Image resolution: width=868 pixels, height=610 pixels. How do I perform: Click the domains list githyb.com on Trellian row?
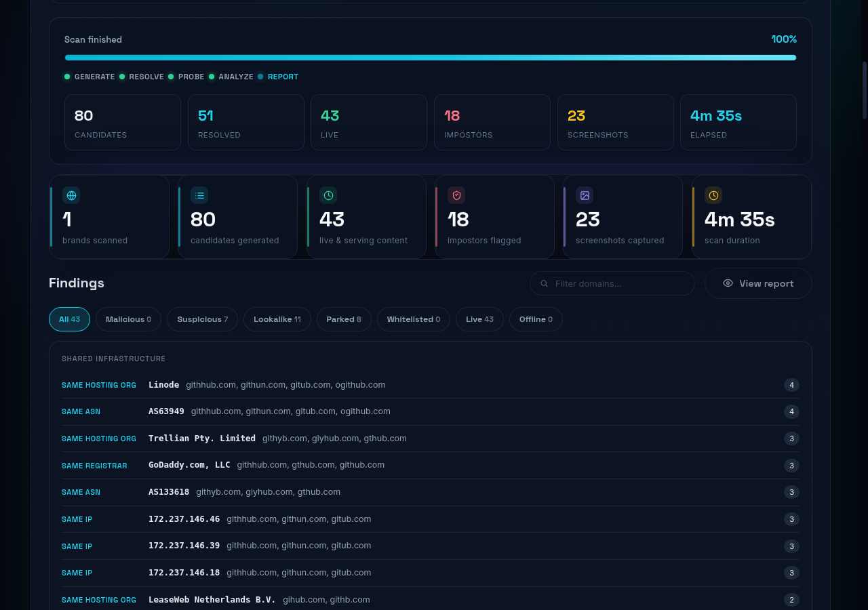[x=334, y=439]
